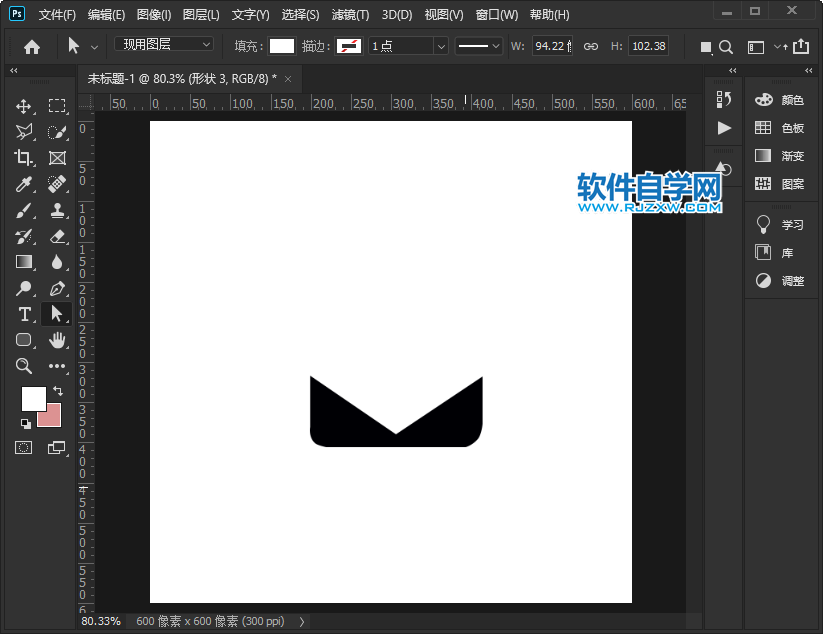Open the 图层(L) menu
The height and width of the screenshot is (634, 823).
click(x=201, y=15)
